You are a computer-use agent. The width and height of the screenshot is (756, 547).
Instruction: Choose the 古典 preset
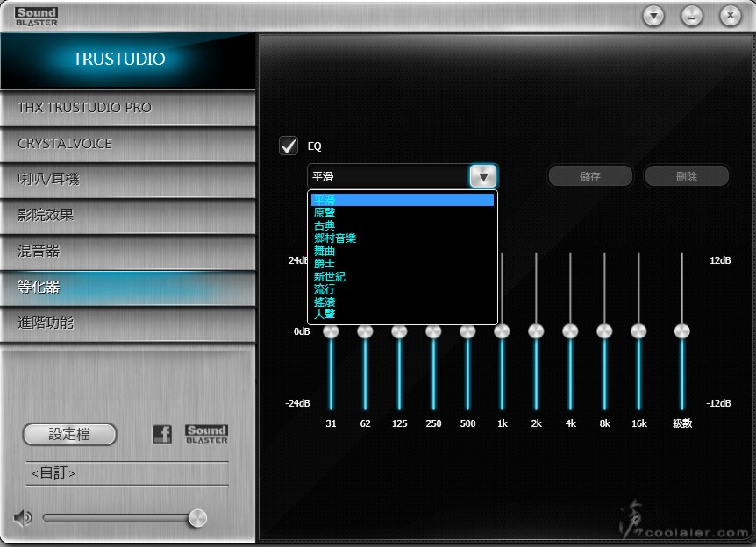click(x=403, y=225)
